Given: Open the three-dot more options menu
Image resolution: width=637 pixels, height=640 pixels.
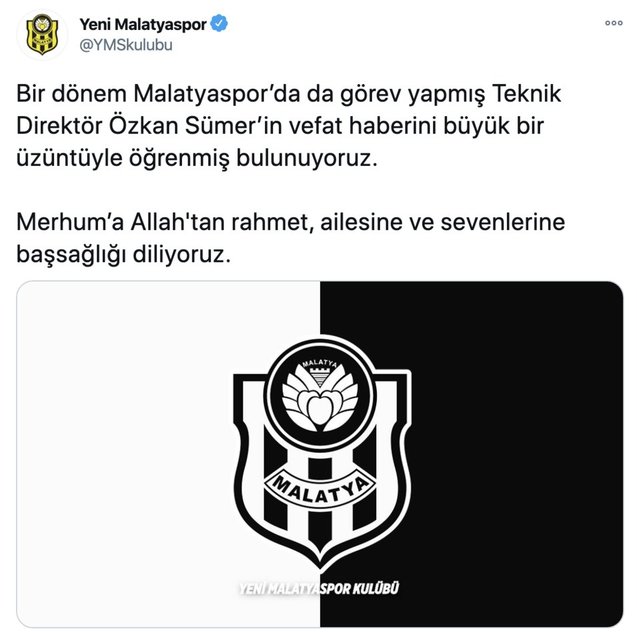Looking at the screenshot, I should point(614,23).
